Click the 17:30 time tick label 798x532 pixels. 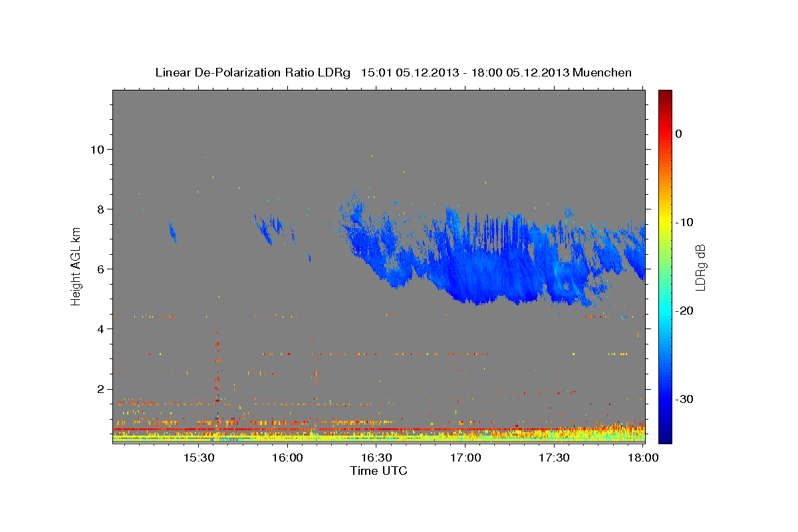point(555,458)
